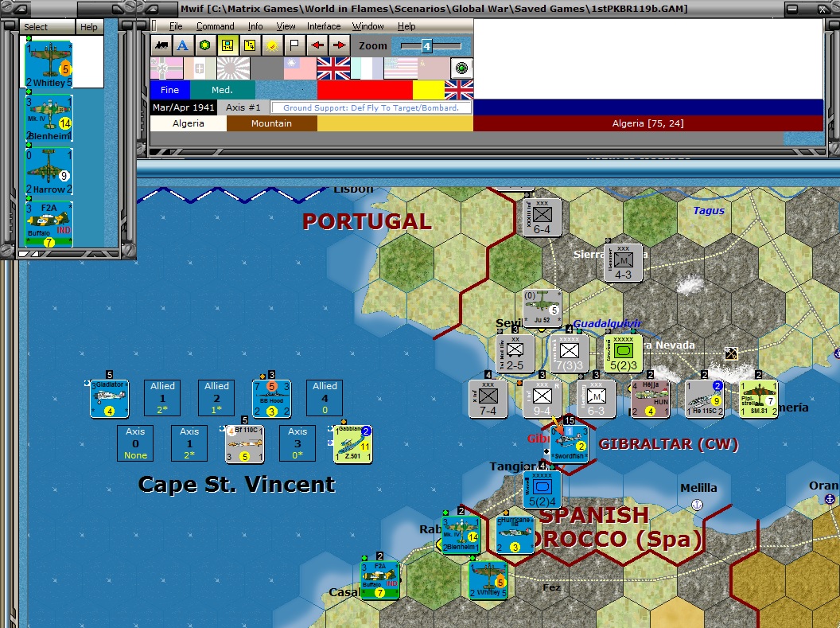Click the brown Mountain terrain label
The image size is (840, 628).
(x=271, y=123)
